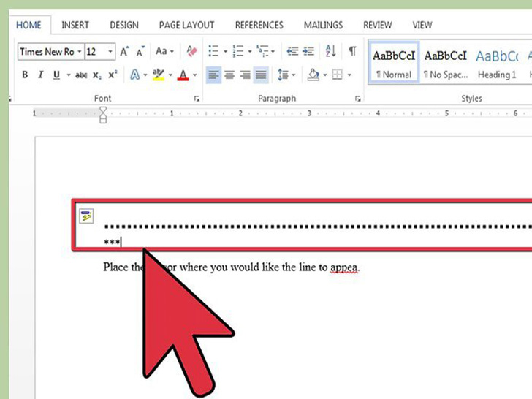Click the misspelled word appea
The width and height of the screenshot is (532, 399).
pos(343,267)
